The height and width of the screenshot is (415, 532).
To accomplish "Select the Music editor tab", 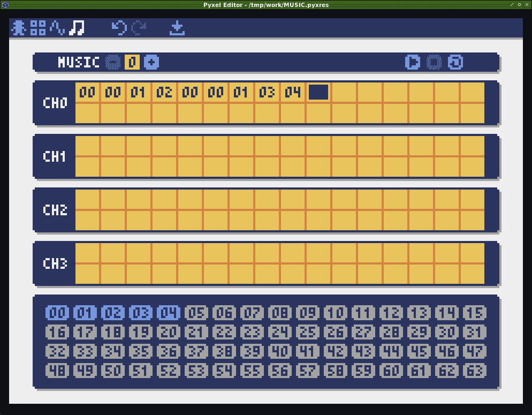I will pyautogui.click(x=77, y=28).
